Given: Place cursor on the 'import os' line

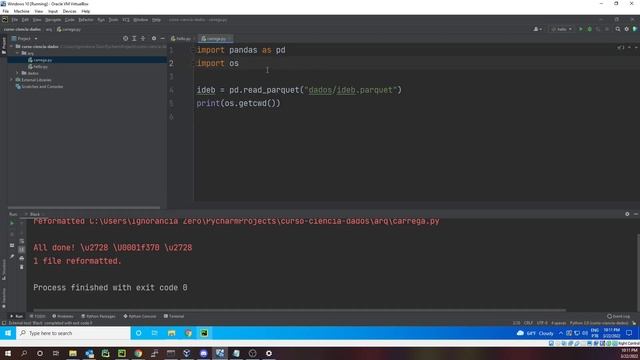Looking at the screenshot, I should [218, 63].
